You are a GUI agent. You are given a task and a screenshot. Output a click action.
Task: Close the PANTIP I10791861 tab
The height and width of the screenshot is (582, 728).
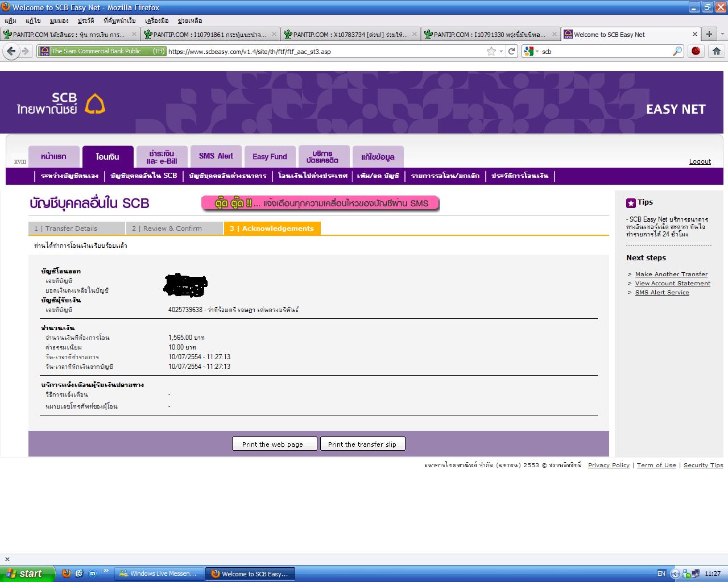click(x=274, y=34)
